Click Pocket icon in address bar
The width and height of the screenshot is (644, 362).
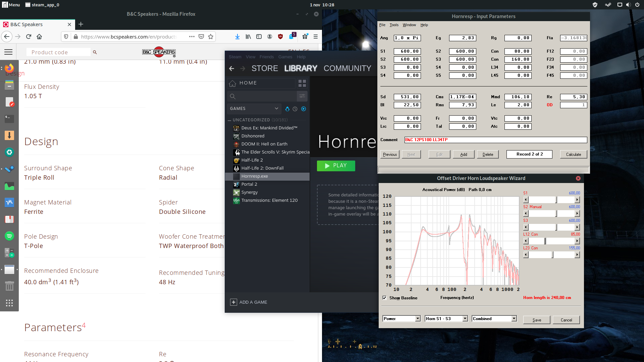tap(201, 37)
